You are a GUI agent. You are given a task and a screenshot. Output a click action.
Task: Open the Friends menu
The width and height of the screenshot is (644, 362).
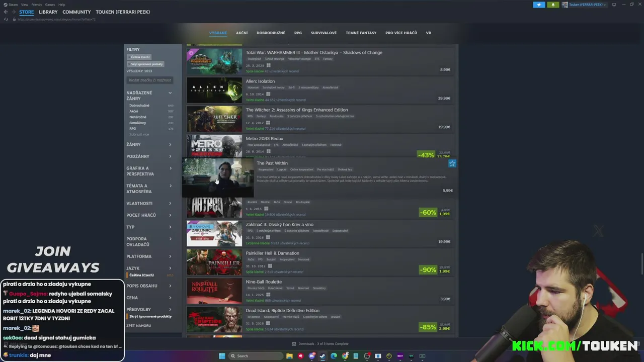point(37,5)
